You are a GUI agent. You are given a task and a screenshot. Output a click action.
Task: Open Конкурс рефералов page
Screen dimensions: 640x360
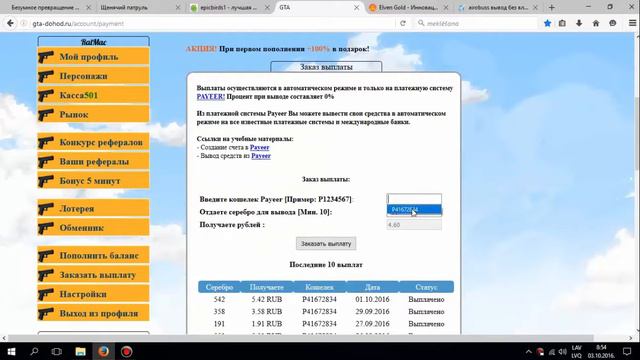coord(93,142)
